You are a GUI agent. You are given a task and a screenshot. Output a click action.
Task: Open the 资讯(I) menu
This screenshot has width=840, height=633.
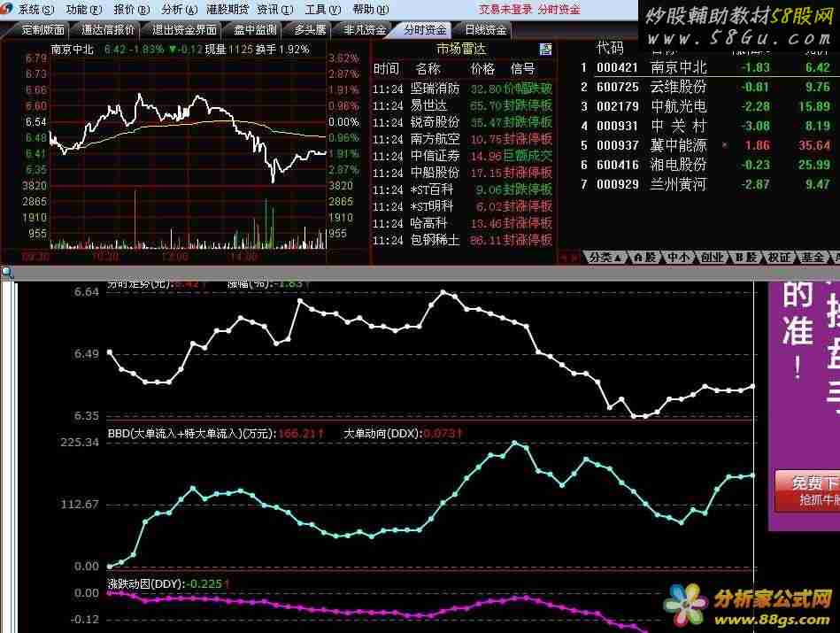click(274, 10)
